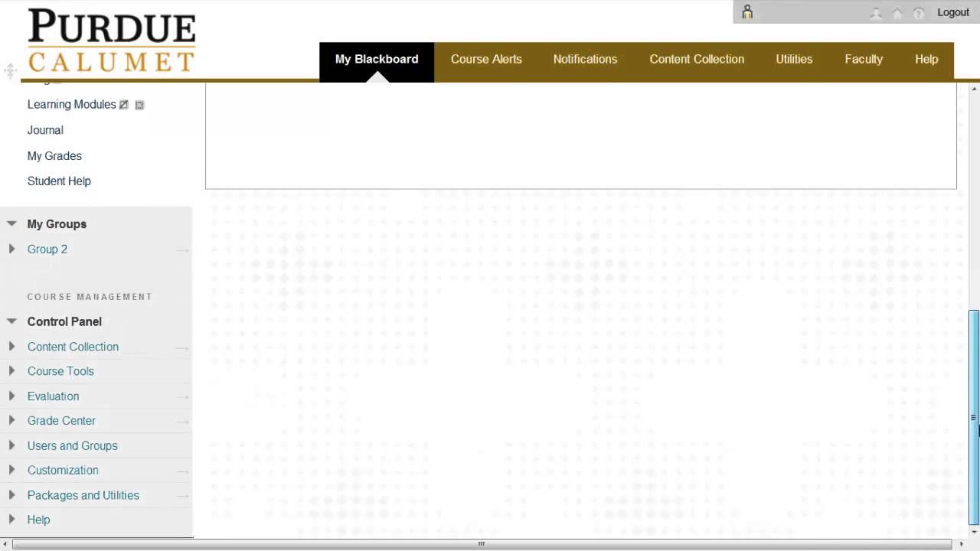980x551 pixels.
Task: Click the home icon in top bar
Action: (897, 13)
